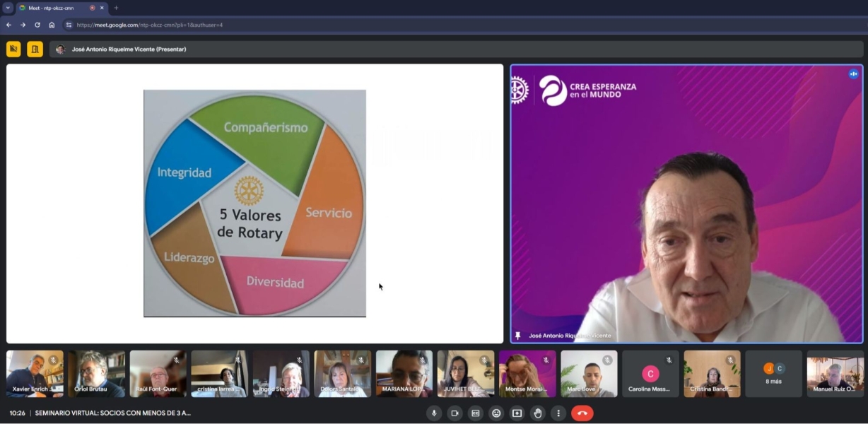Select José Antonio Riquelme Vicente's main video

[686, 204]
